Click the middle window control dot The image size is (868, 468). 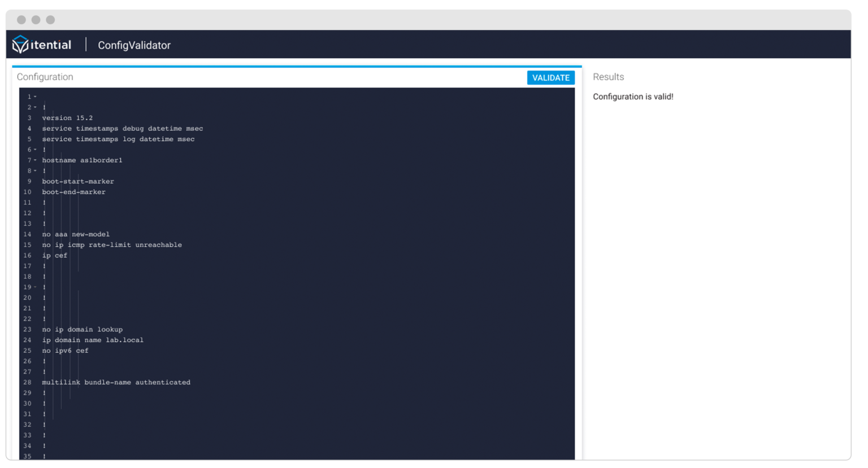[x=36, y=19]
